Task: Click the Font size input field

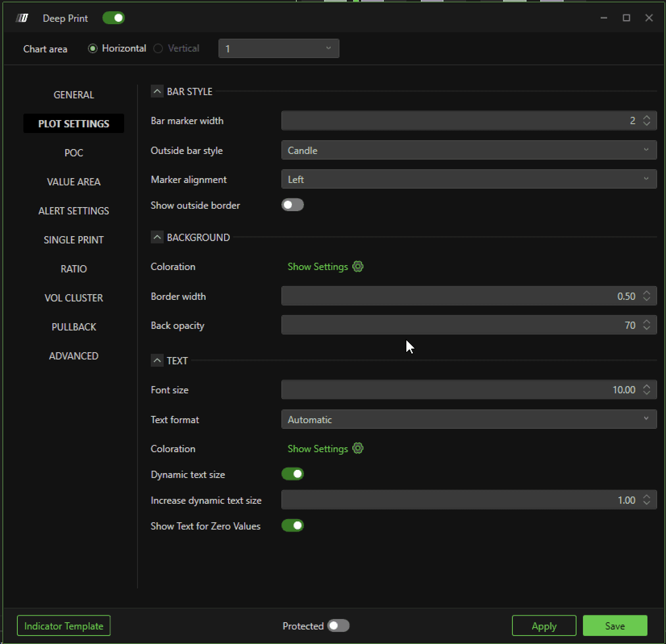Action: 469,390
